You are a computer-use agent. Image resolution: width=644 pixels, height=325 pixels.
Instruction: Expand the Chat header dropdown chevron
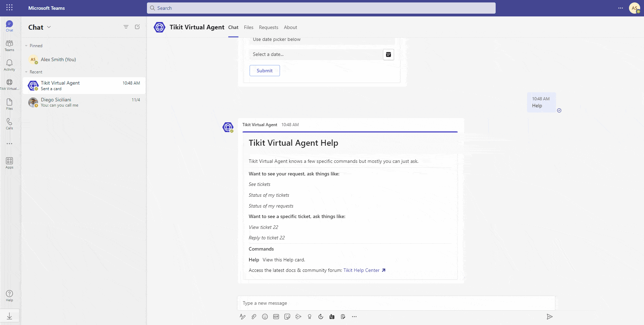(x=49, y=27)
